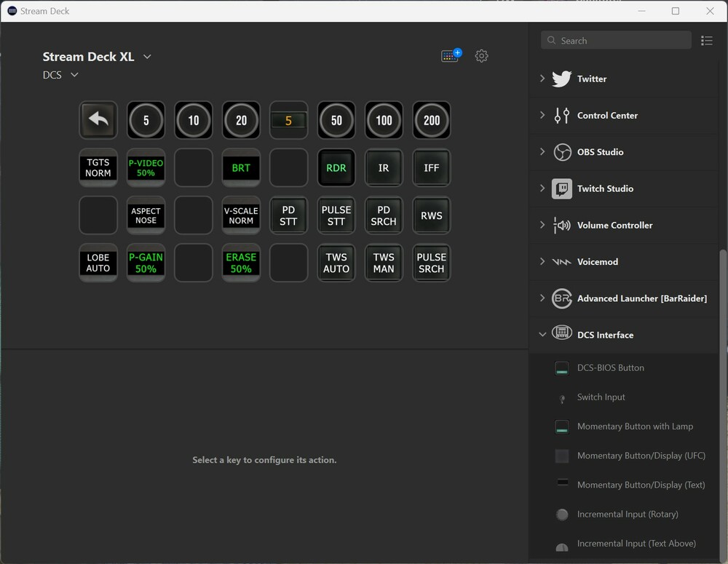The image size is (728, 564).
Task: Choose Momentary Button/Display (Text) action
Action: (x=625, y=485)
